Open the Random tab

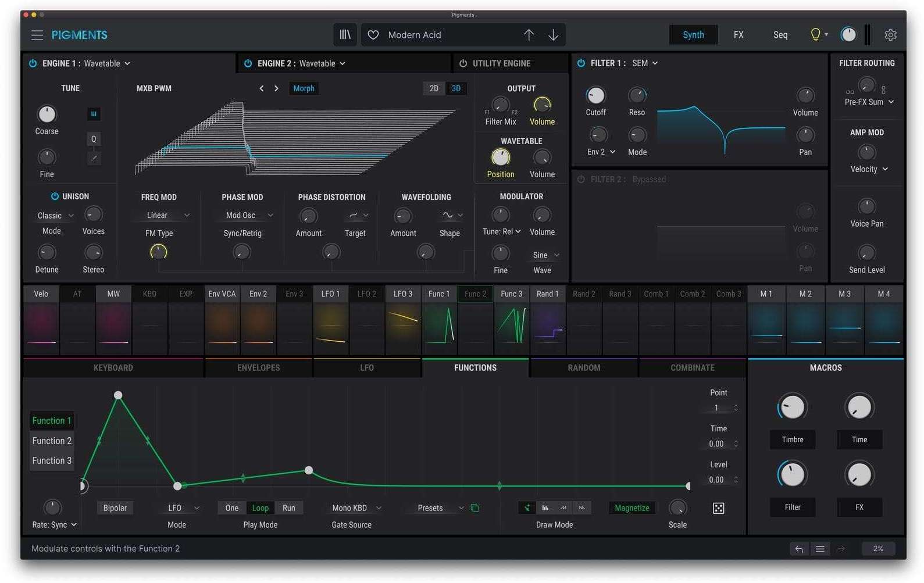click(584, 368)
